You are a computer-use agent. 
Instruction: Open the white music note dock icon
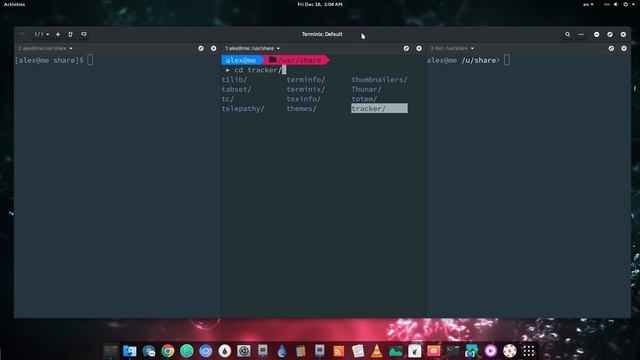[x=414, y=351]
